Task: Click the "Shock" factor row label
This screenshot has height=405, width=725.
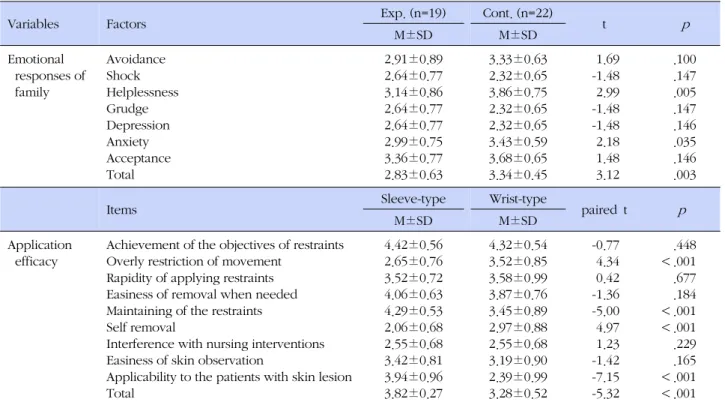Action: tap(123, 76)
